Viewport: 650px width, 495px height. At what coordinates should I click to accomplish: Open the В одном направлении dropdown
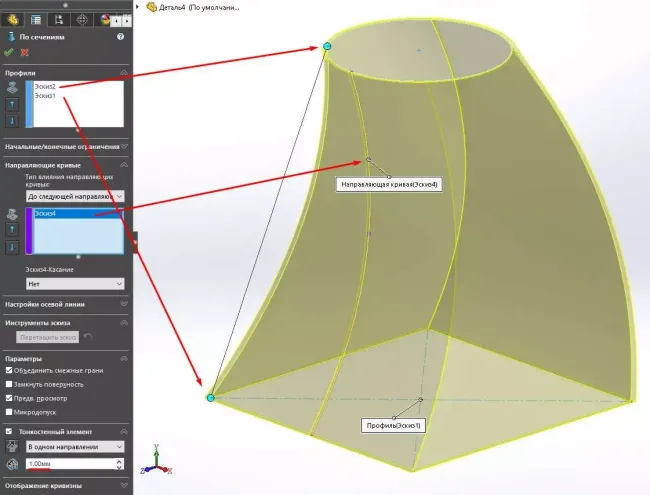tap(75, 446)
